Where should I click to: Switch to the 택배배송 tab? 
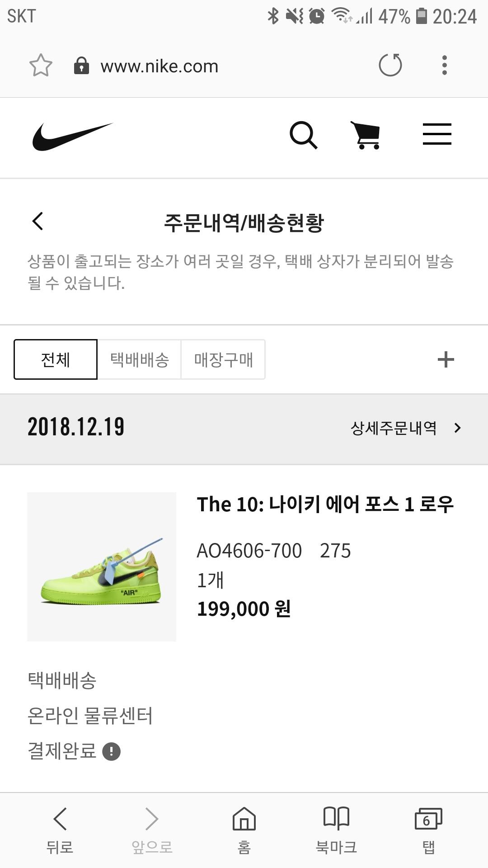pyautogui.click(x=139, y=359)
